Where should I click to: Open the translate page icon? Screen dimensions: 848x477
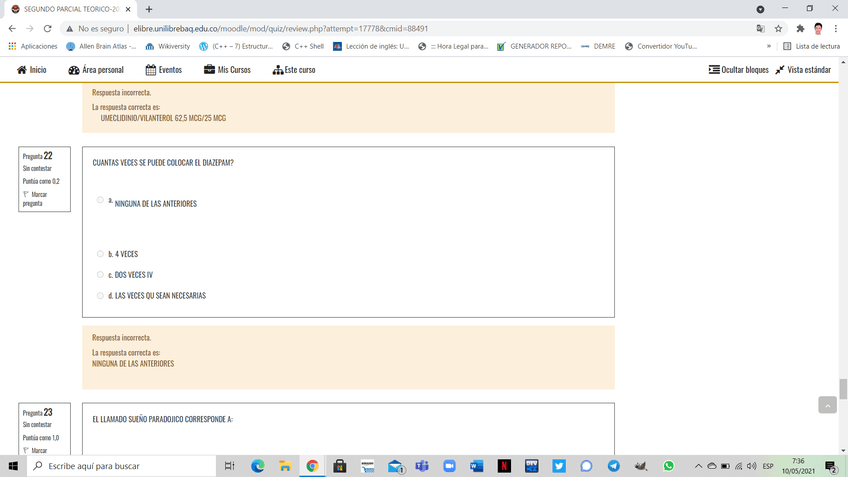point(760,29)
